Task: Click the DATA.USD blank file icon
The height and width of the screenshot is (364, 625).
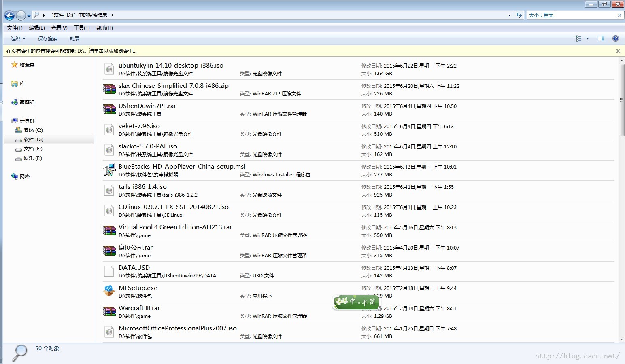Action: [109, 271]
